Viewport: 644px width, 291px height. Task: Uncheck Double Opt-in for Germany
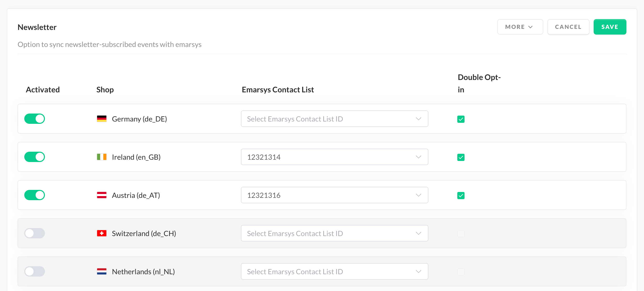pyautogui.click(x=461, y=119)
